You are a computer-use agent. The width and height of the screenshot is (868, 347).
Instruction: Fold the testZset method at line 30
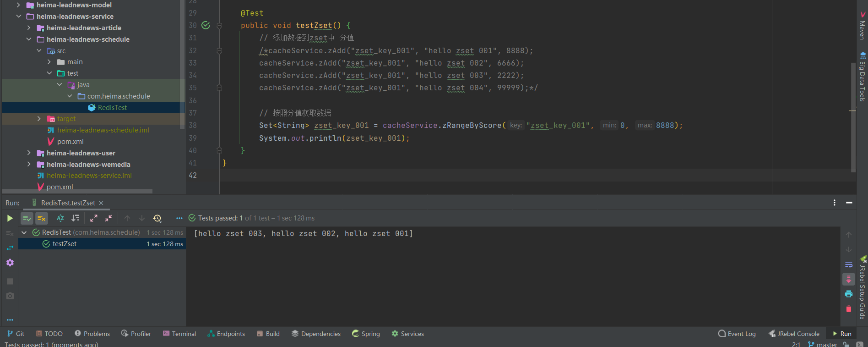tap(219, 26)
